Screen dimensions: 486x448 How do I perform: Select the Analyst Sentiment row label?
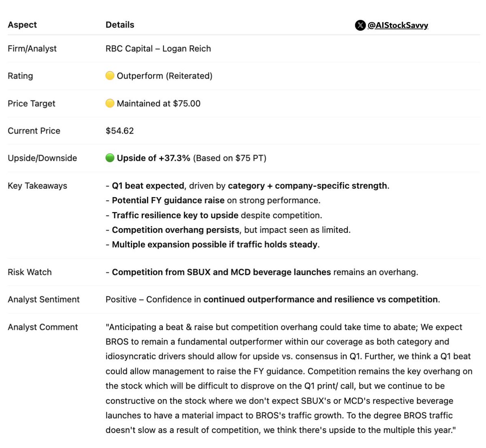44,299
